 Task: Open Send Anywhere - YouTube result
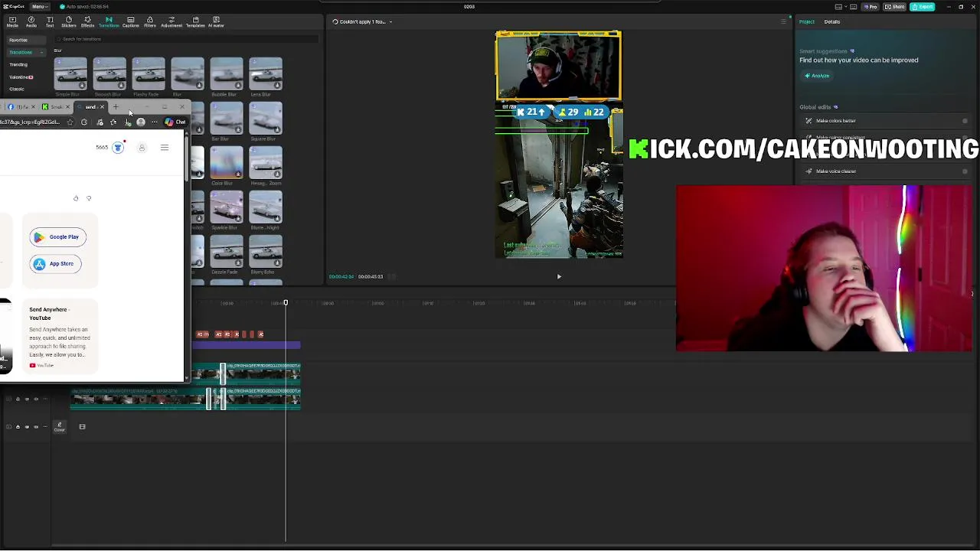(x=49, y=314)
